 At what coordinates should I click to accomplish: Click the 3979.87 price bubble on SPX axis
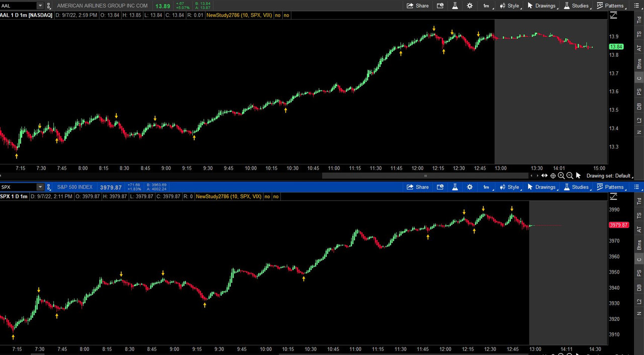click(x=618, y=225)
